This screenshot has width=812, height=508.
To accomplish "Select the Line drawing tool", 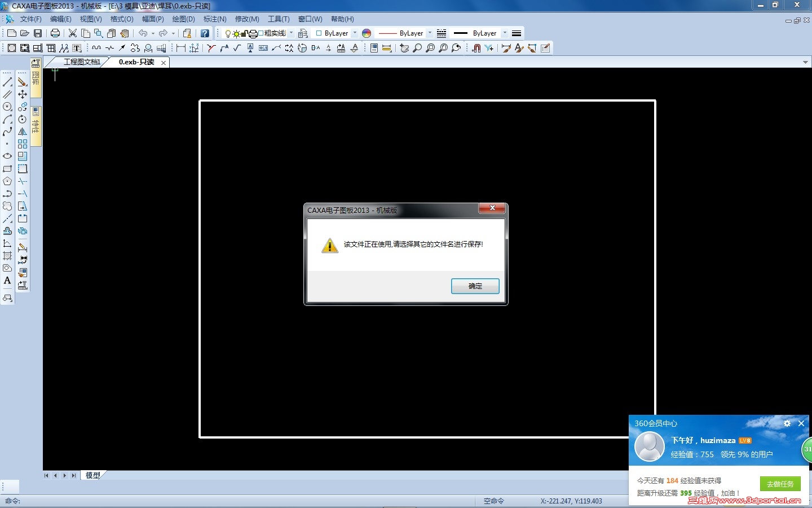I will [x=7, y=82].
